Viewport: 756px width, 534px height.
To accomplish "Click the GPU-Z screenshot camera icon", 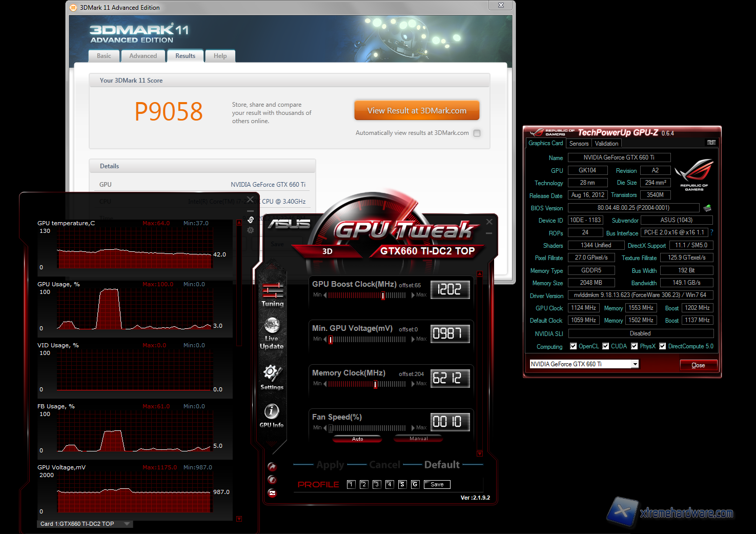I will click(x=711, y=143).
